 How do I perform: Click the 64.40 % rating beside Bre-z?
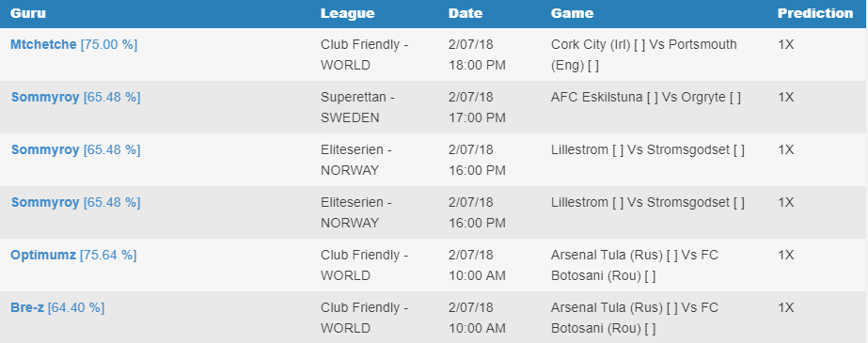tap(76, 308)
